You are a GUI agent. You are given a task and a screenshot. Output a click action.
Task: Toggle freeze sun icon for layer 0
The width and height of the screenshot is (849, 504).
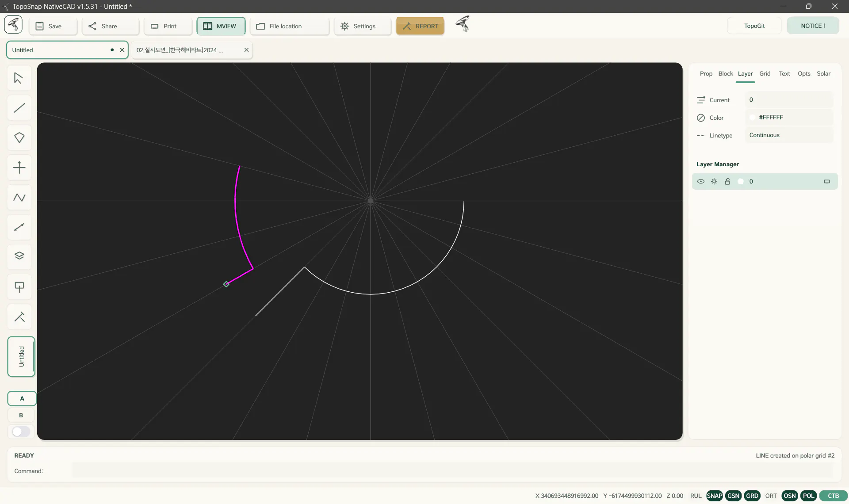(714, 181)
